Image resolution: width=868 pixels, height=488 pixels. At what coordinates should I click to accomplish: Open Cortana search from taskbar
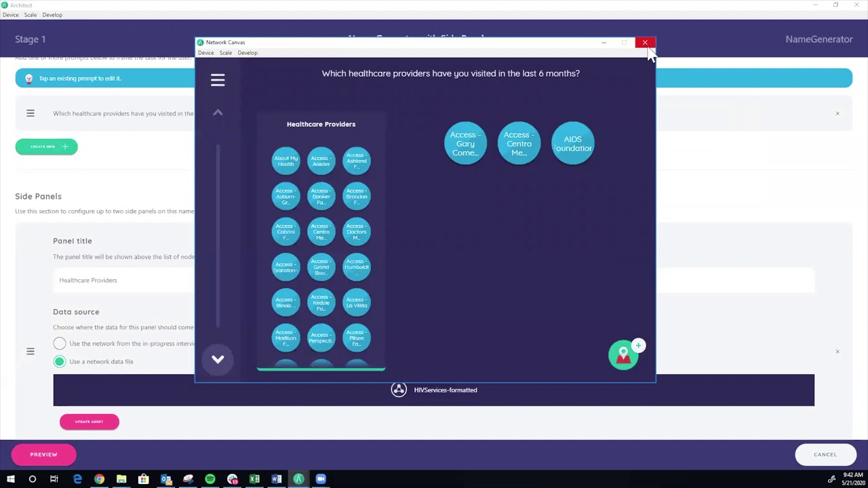pos(32,479)
